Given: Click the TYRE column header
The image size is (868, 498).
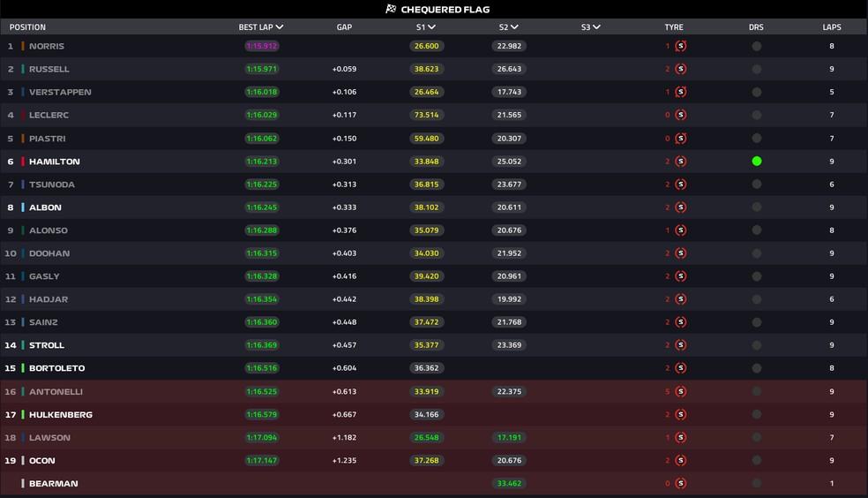Looking at the screenshot, I should pos(674,27).
